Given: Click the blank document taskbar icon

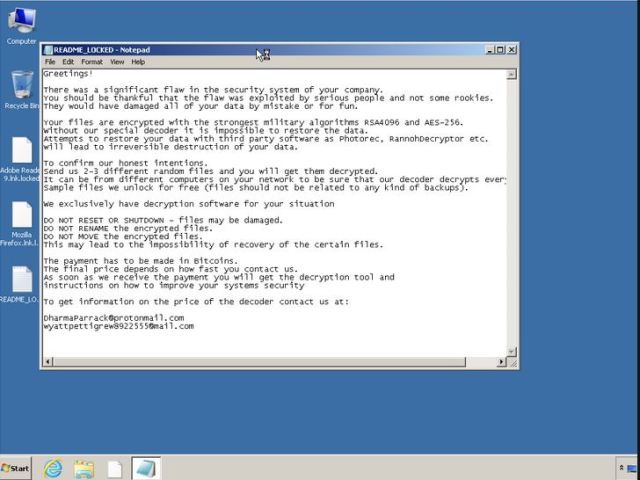Looking at the screenshot, I should [x=115, y=469].
